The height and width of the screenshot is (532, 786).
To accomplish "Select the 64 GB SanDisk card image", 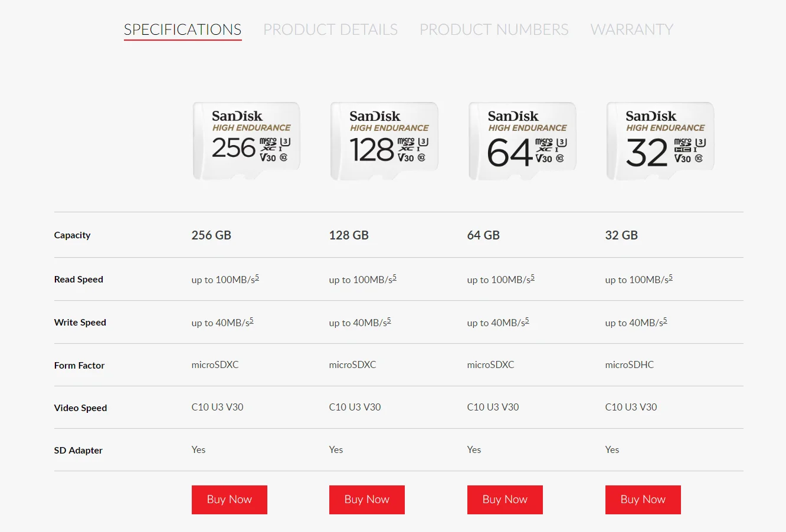I will tap(522, 141).
